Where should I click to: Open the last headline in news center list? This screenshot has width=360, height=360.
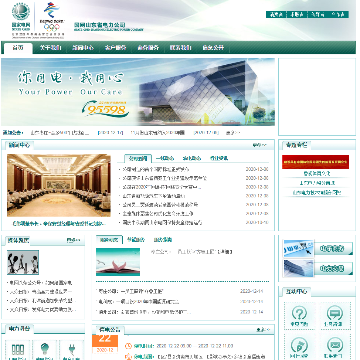click(162, 222)
